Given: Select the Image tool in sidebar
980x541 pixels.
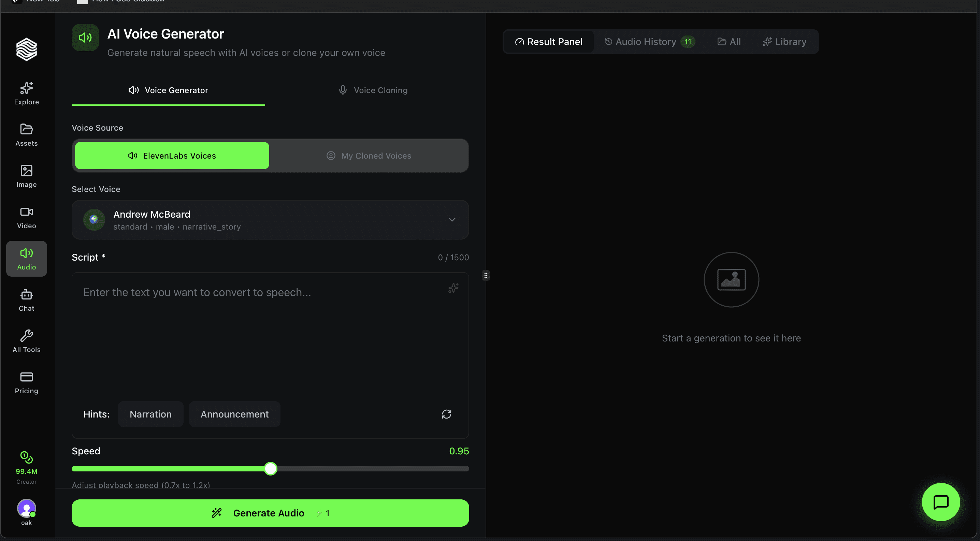Looking at the screenshot, I should (x=26, y=176).
